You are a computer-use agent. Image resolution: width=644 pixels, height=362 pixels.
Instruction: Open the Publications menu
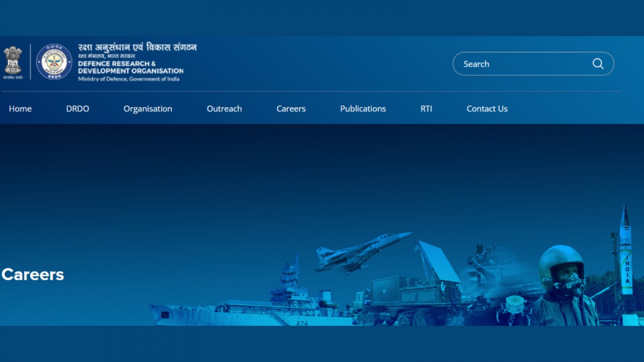coord(363,108)
